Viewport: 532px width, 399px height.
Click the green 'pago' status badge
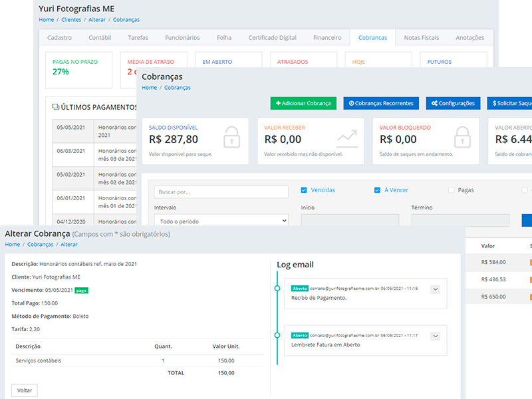pos(81,291)
